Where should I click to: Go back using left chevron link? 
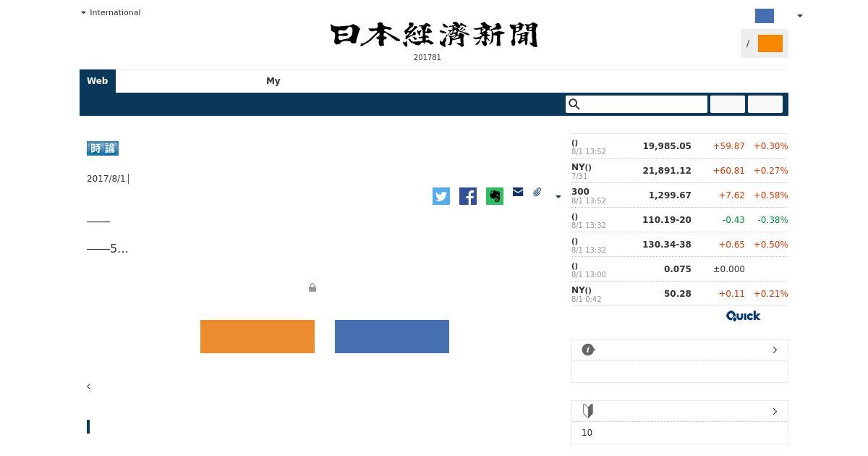tap(89, 387)
